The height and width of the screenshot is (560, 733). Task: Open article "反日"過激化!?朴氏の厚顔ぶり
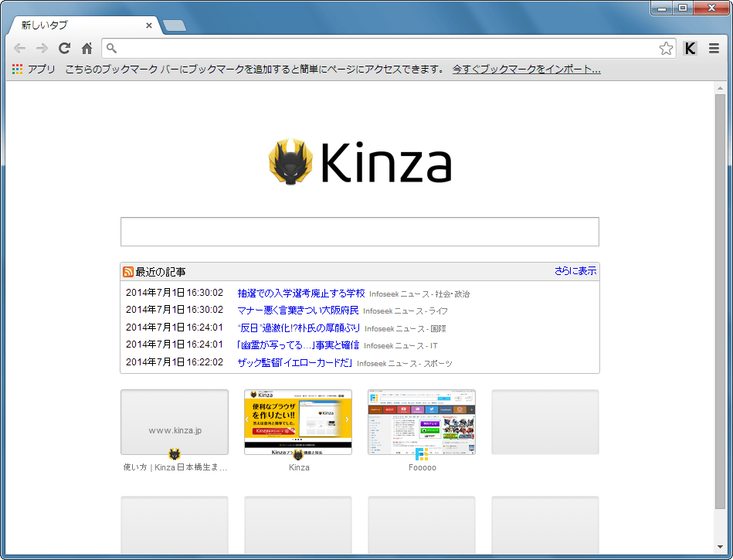tap(299, 328)
